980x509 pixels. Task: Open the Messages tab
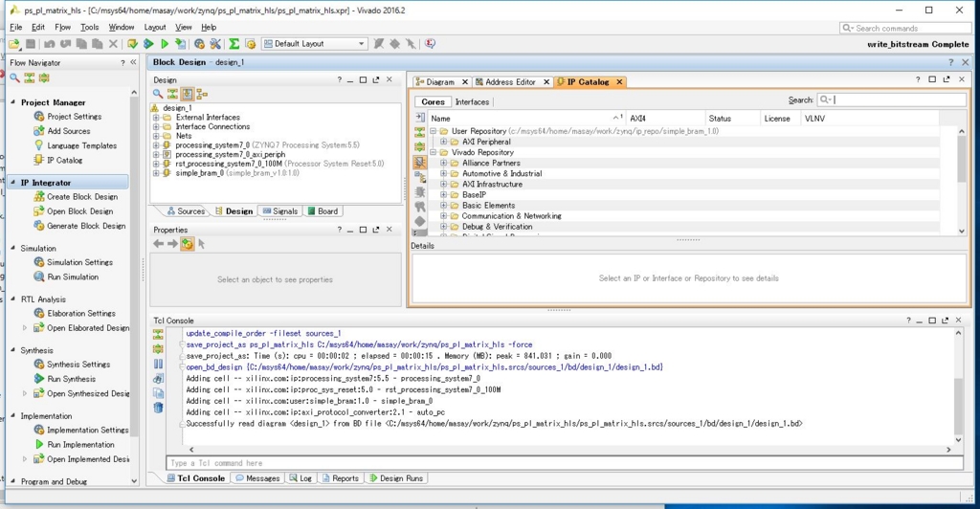pyautogui.click(x=256, y=478)
